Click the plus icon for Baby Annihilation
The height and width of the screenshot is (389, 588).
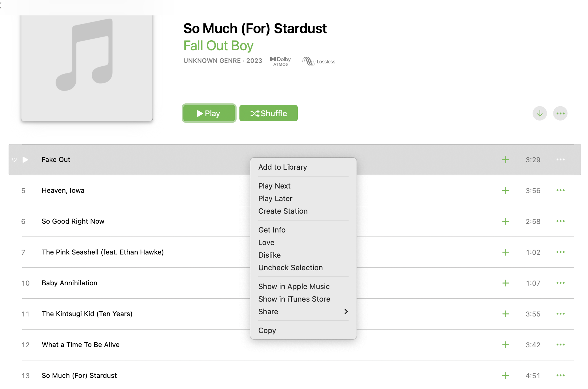point(505,283)
